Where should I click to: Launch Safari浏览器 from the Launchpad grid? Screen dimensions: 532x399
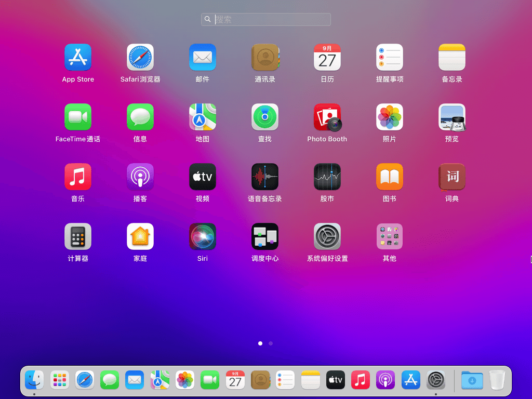(x=140, y=57)
